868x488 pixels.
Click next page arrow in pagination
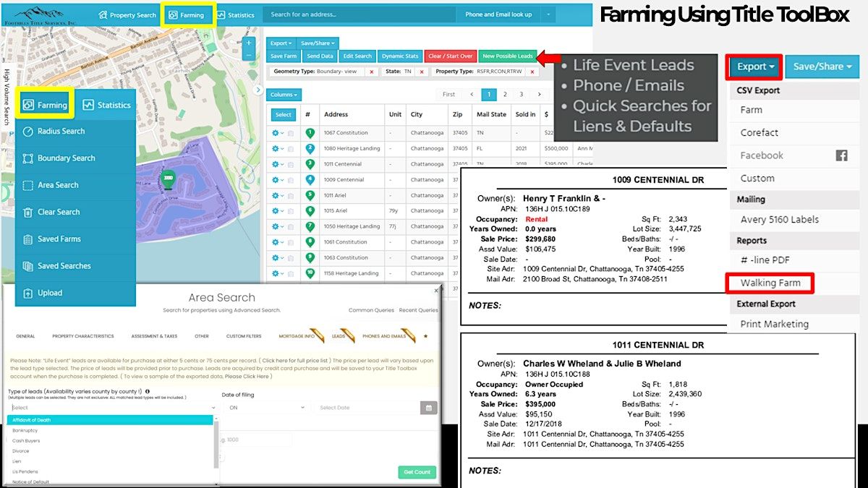coord(539,94)
